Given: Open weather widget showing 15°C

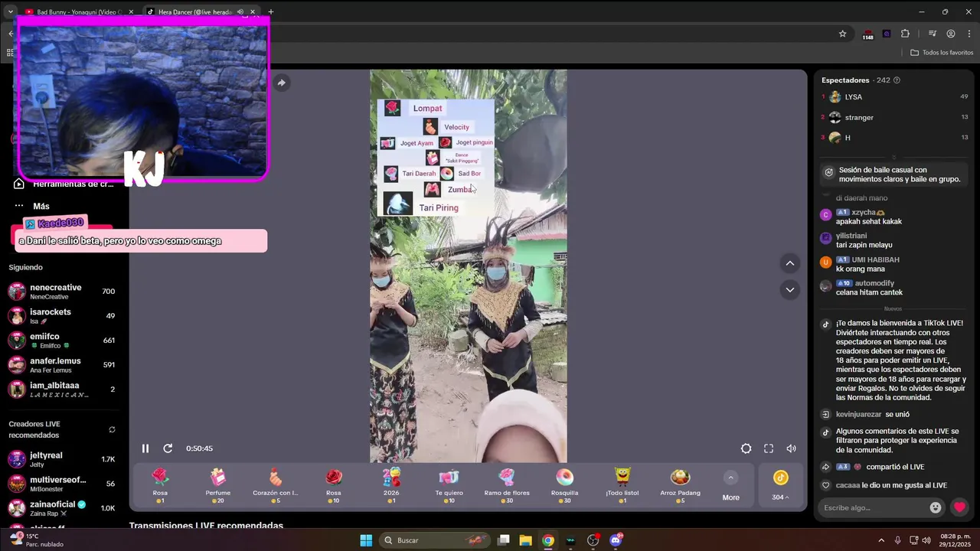Looking at the screenshot, I should pyautogui.click(x=37, y=540).
